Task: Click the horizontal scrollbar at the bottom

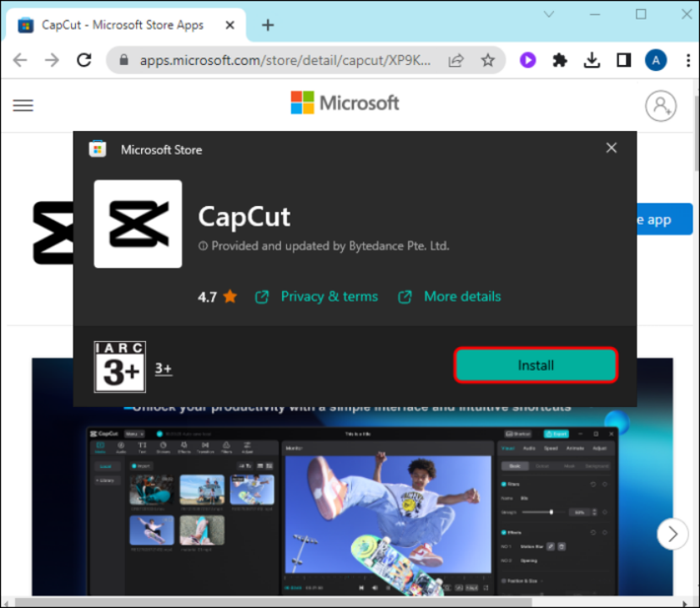Action: 274,603
